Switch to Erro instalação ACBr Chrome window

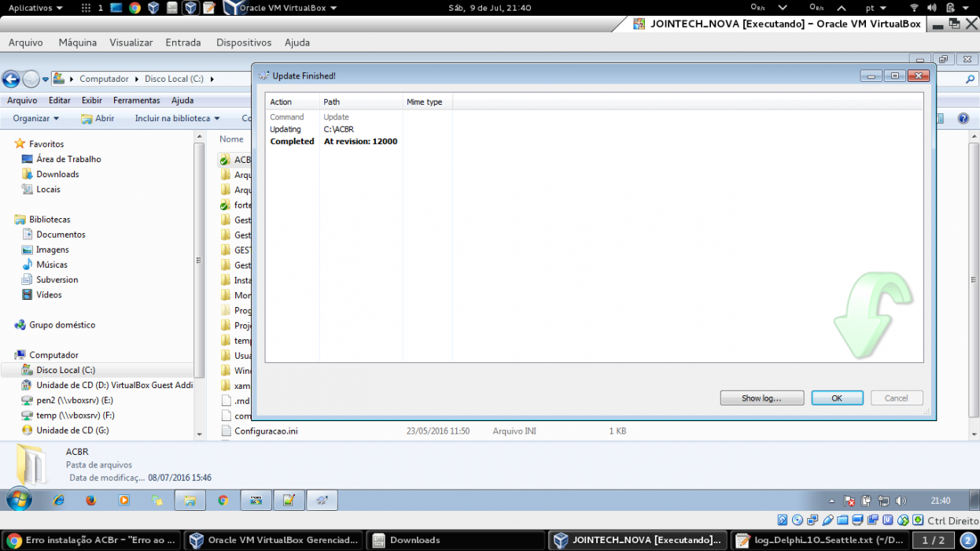click(93, 540)
